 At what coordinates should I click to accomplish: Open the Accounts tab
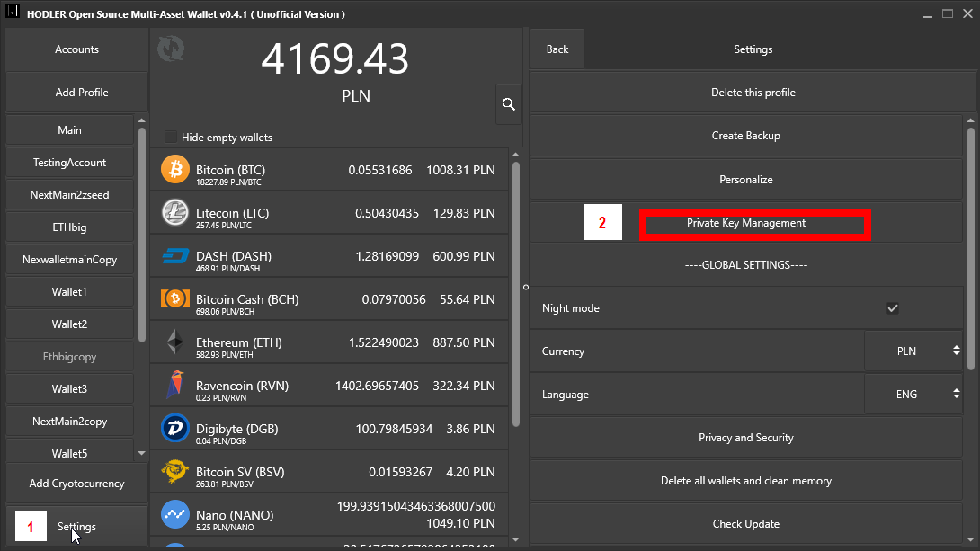[x=77, y=49]
